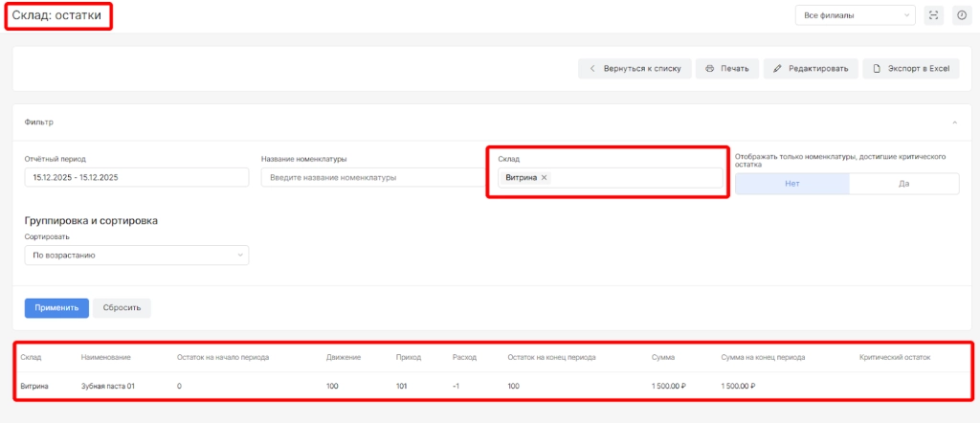
Task: Click the file icon on Экспорт в Excel
Action: point(876,69)
